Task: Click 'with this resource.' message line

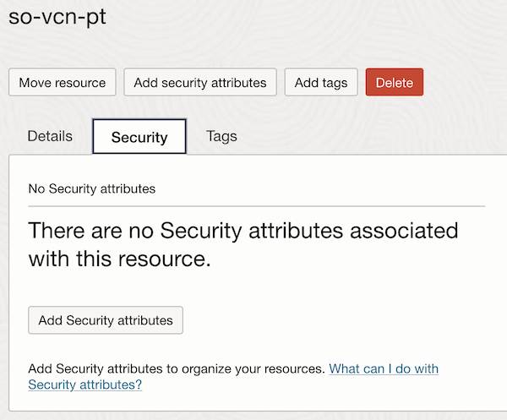Action: pyautogui.click(x=118, y=259)
